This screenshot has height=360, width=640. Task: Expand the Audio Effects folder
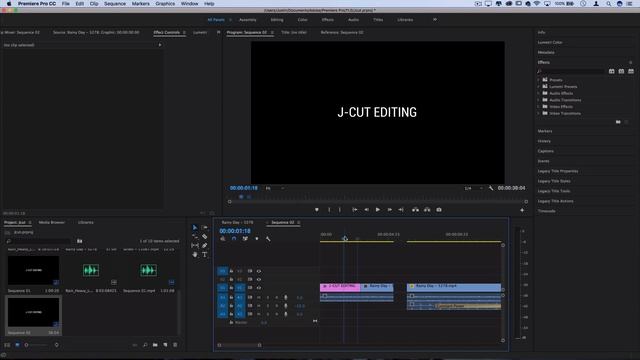coord(539,93)
